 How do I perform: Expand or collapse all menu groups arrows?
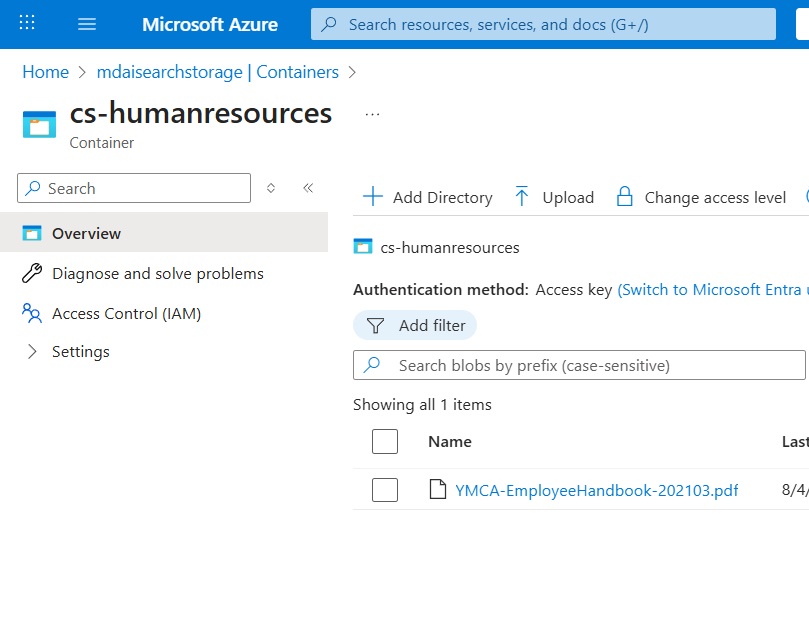[x=271, y=188]
